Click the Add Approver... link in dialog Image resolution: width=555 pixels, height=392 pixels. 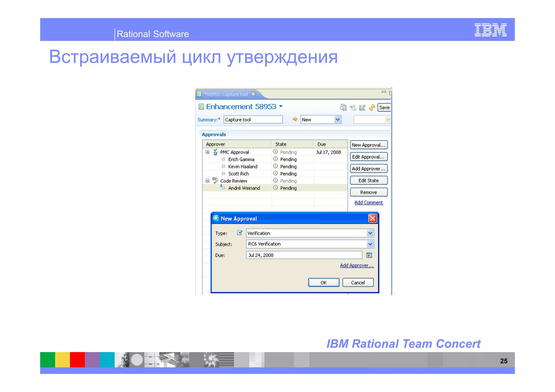point(357,265)
